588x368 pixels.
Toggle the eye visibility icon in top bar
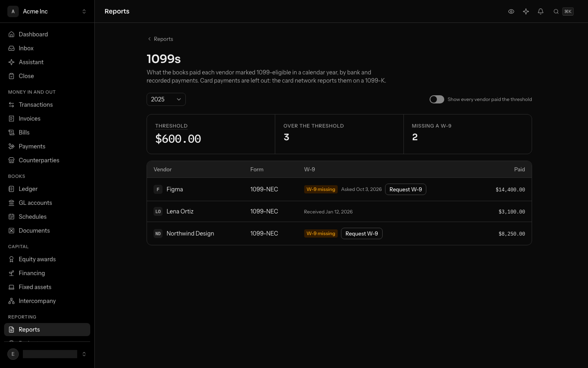511,11
